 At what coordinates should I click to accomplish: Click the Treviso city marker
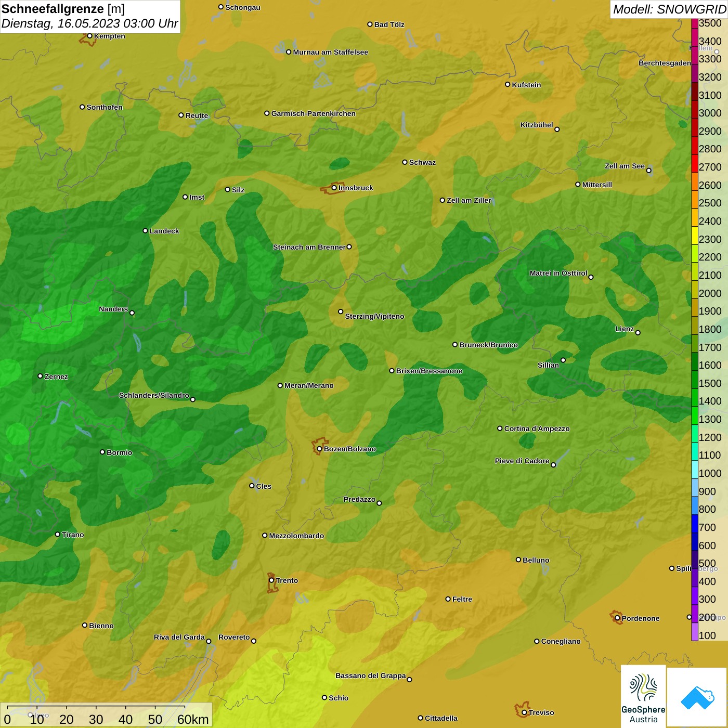pyautogui.click(x=524, y=712)
